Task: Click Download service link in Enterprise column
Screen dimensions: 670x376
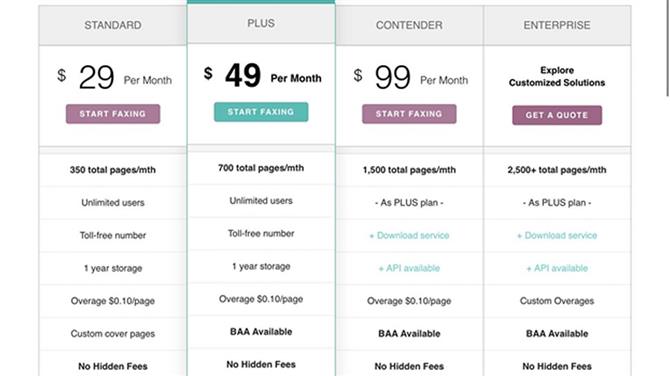Action: (557, 235)
